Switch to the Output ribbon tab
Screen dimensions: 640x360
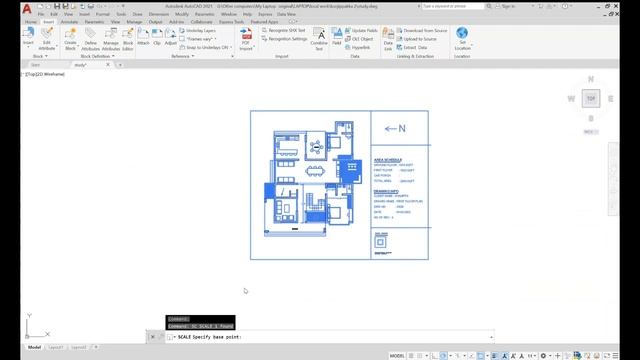pos(156,22)
